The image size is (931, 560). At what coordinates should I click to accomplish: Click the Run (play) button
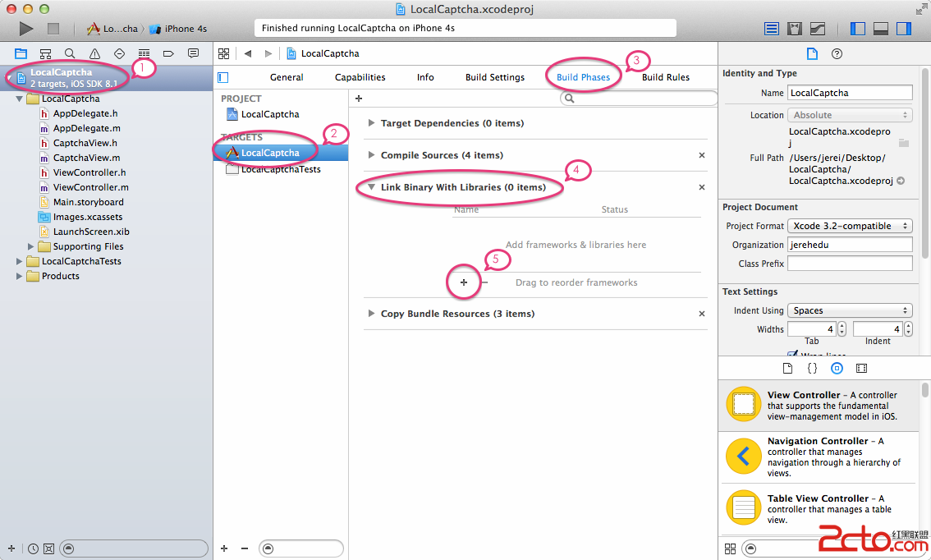(x=26, y=29)
